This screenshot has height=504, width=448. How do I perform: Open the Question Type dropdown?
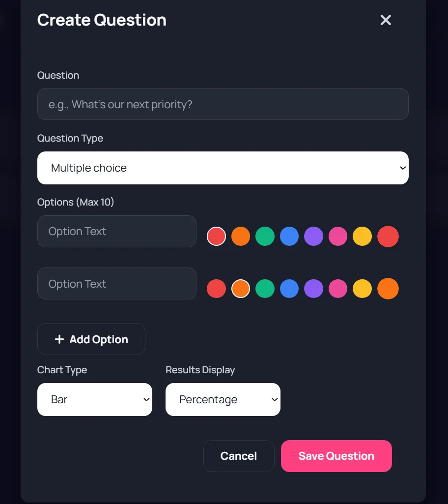tap(223, 168)
